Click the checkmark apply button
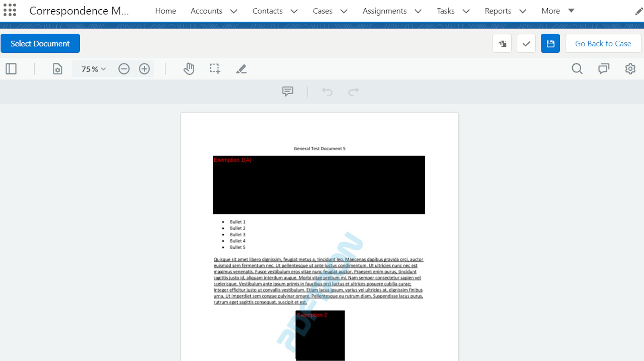The height and width of the screenshot is (361, 644). pyautogui.click(x=526, y=44)
